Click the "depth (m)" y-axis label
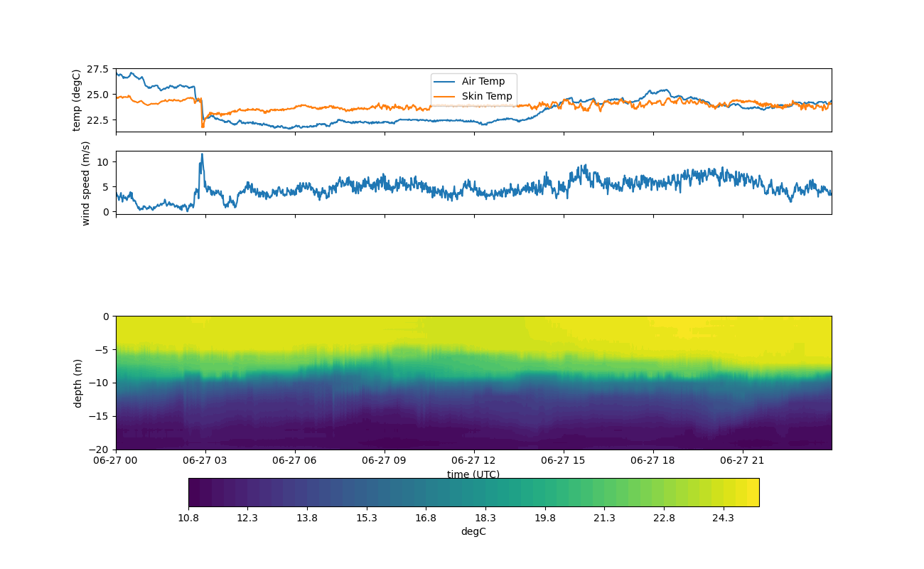 [x=77, y=383]
